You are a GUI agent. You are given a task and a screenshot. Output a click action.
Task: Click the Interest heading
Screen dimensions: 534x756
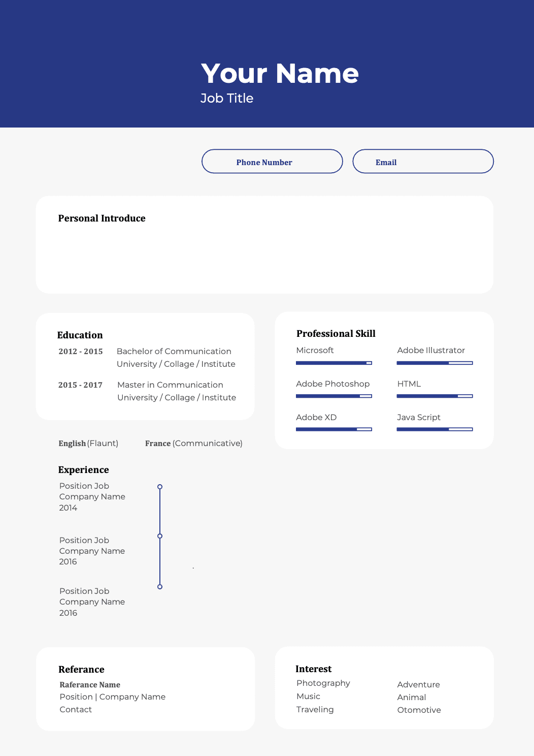pos(313,669)
